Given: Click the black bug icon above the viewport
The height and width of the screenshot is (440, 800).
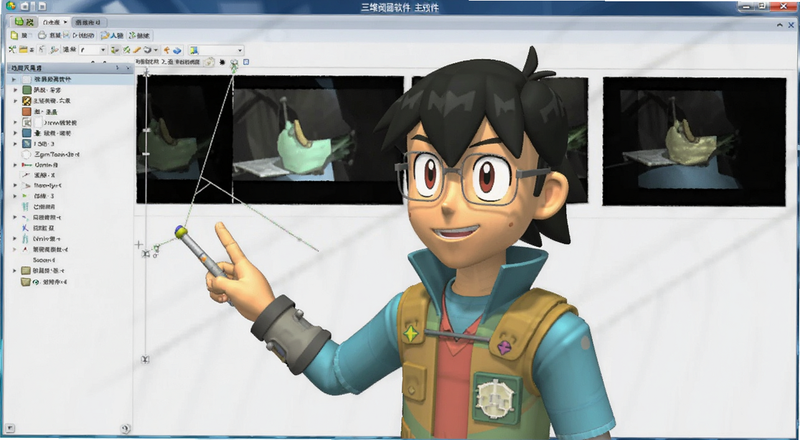Looking at the screenshot, I should (222, 62).
